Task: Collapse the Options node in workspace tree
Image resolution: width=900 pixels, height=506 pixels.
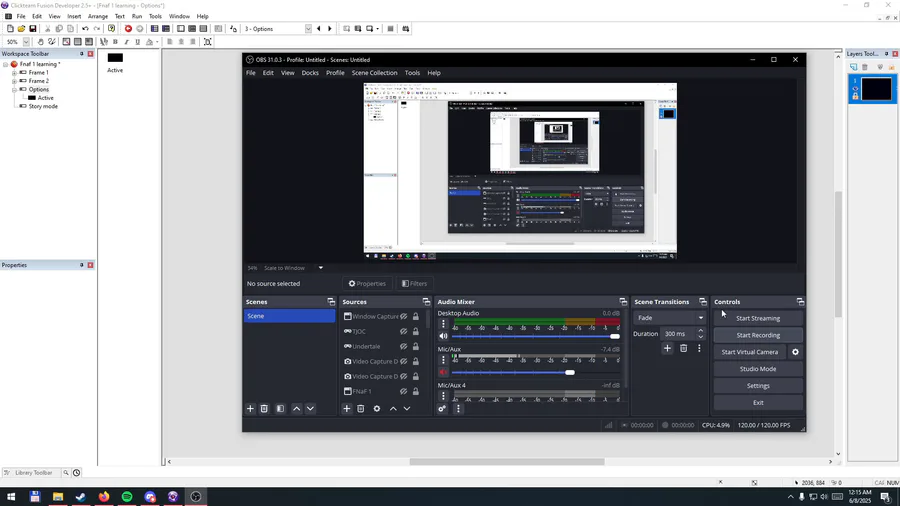Action: click(14, 89)
